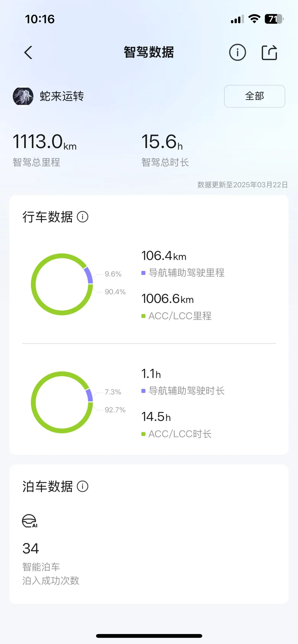
Task: Tap the info icon beside 泊车数据
Action: 83,486
